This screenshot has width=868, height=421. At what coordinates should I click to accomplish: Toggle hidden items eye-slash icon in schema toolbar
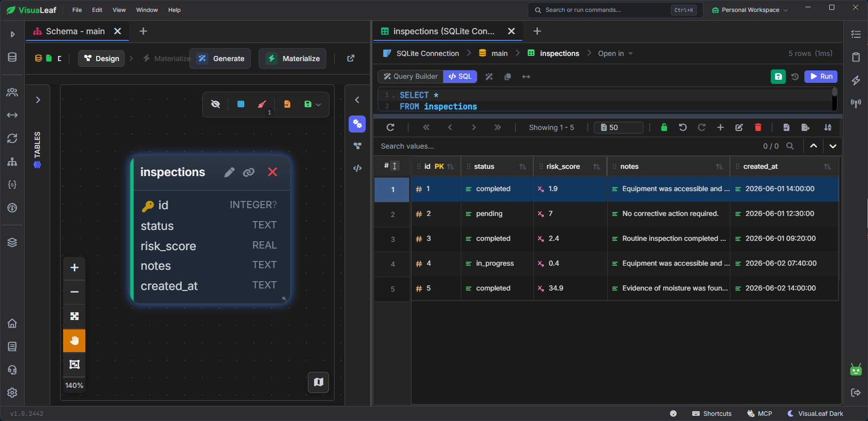click(216, 104)
